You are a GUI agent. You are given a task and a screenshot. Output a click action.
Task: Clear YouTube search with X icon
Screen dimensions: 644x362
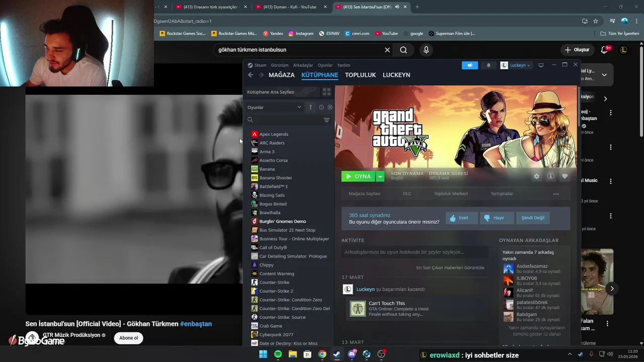387,50
